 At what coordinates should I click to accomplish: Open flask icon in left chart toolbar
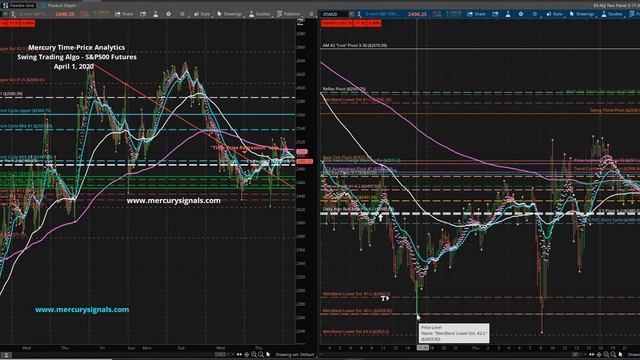pyautogui.click(x=156, y=14)
